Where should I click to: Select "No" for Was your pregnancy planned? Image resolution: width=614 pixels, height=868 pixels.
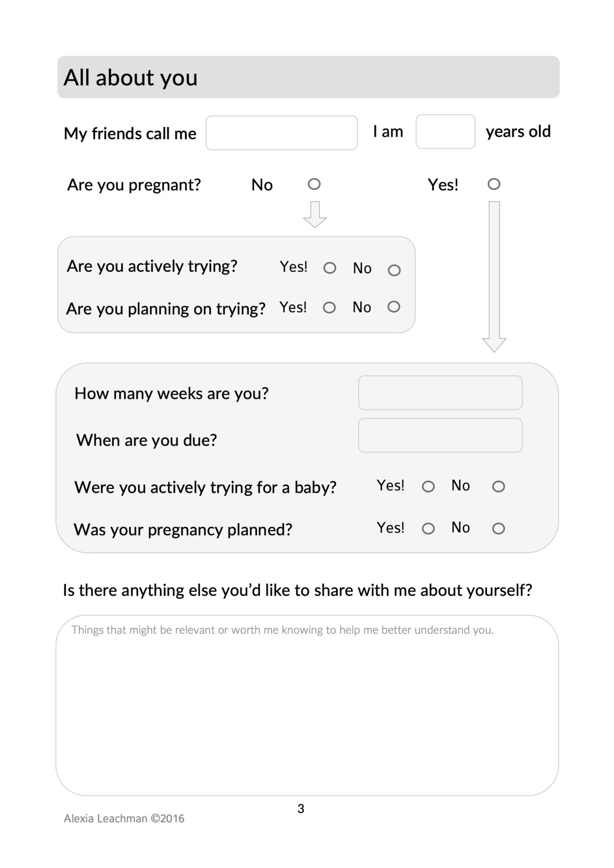[499, 529]
